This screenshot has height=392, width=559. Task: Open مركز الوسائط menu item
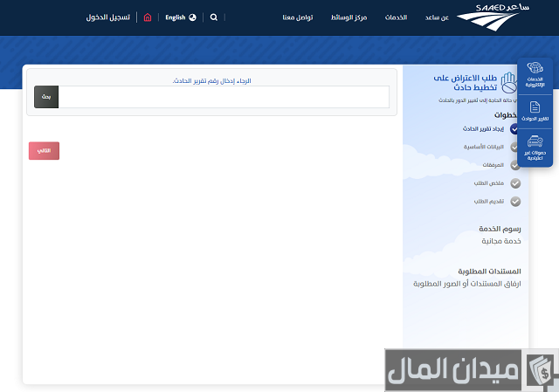click(349, 17)
